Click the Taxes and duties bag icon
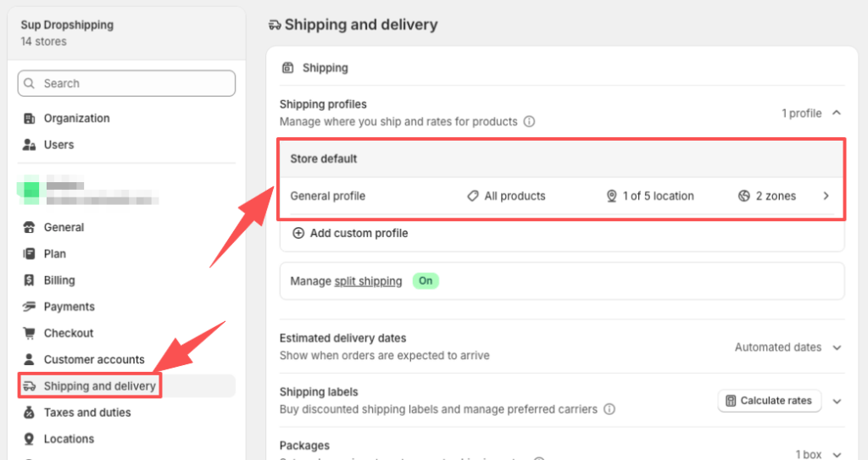This screenshot has height=460, width=868. pyautogui.click(x=30, y=413)
